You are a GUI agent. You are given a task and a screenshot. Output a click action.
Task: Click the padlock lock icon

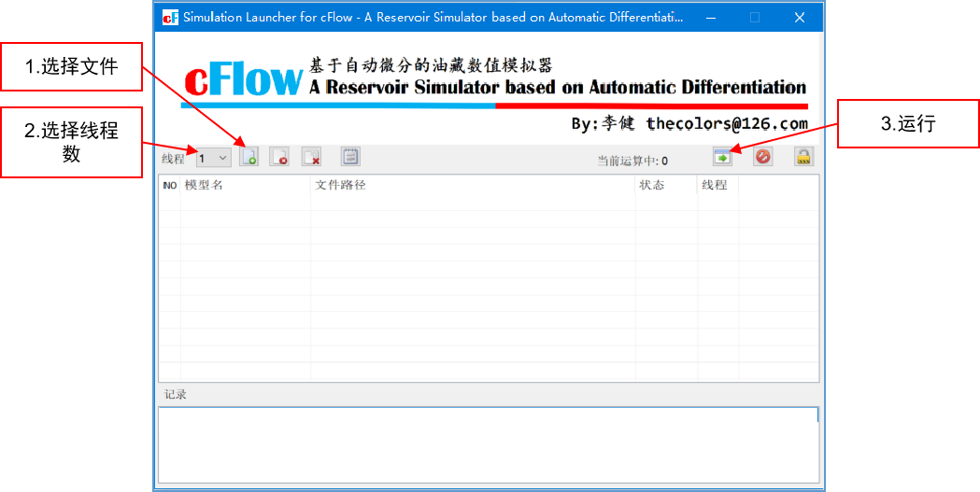pyautogui.click(x=803, y=157)
